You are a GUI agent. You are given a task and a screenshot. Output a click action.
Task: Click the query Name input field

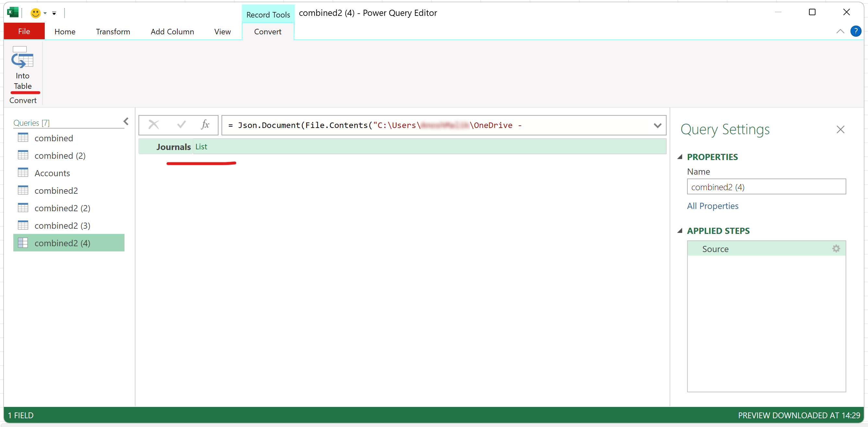click(x=766, y=187)
